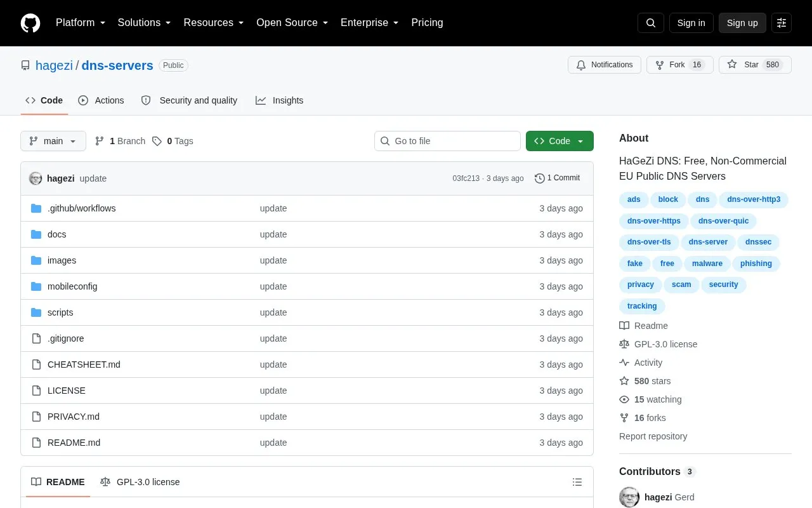Open GPL-3.0 license link in About
Viewport: 812px width, 508px height.
click(658, 344)
